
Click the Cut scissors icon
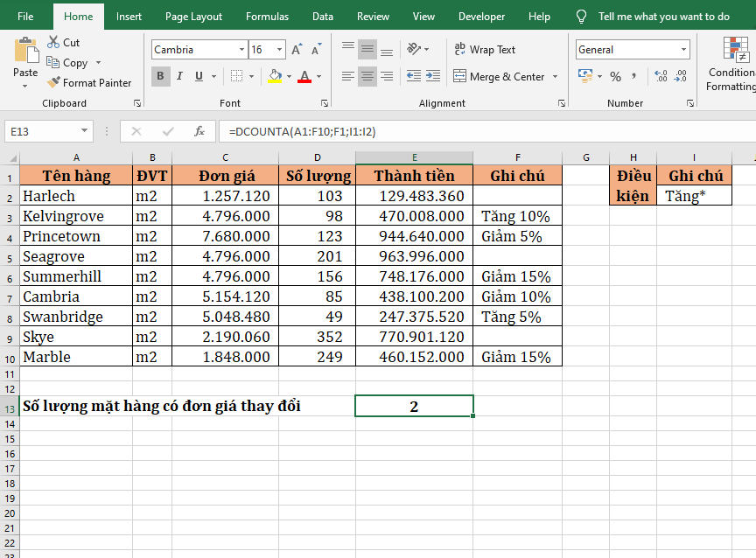click(53, 42)
